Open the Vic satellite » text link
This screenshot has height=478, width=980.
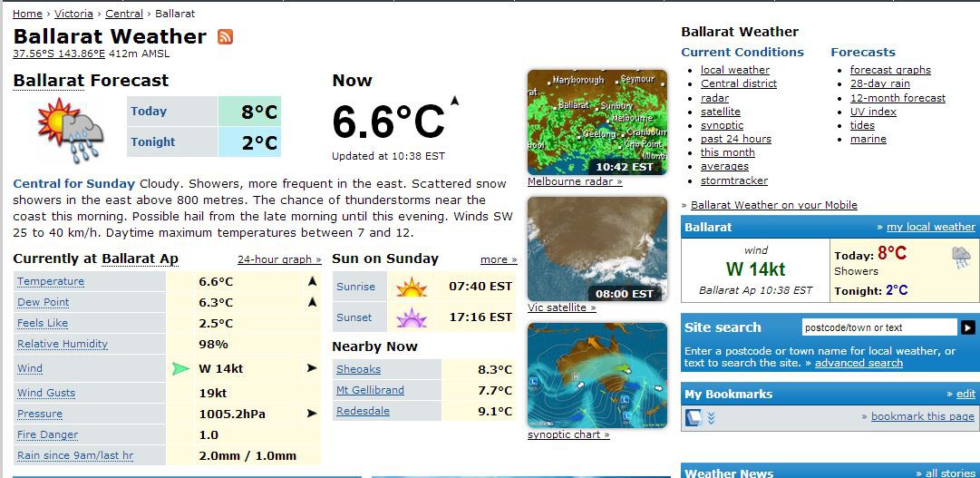(x=562, y=307)
